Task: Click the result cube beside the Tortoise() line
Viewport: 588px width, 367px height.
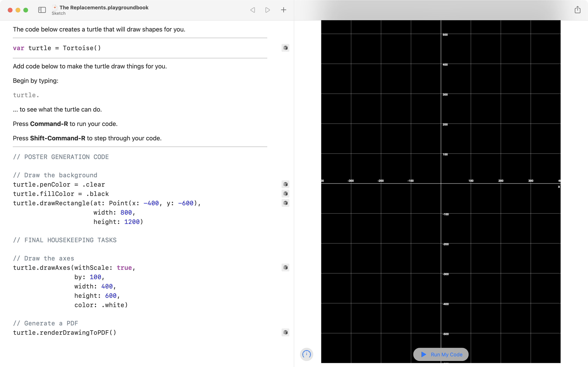Action: tap(285, 48)
